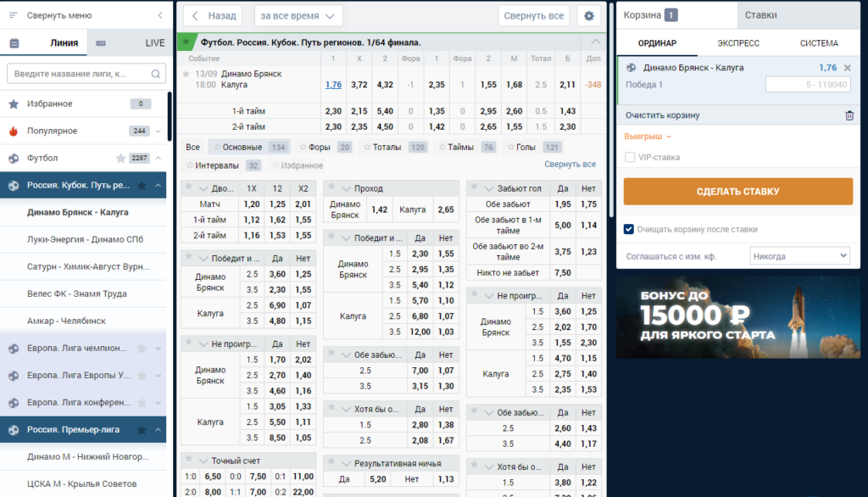Click the Свернуть все link below filters
The width and height of the screenshot is (868, 497).
[570, 164]
